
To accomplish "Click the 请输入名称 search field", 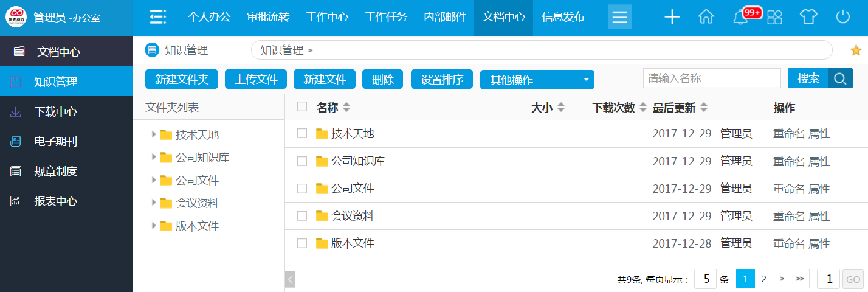I will pyautogui.click(x=712, y=78).
